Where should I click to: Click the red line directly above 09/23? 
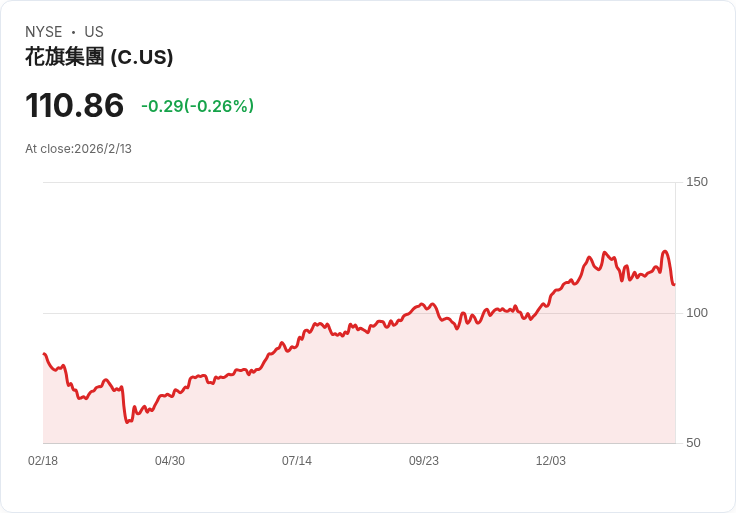424,304
